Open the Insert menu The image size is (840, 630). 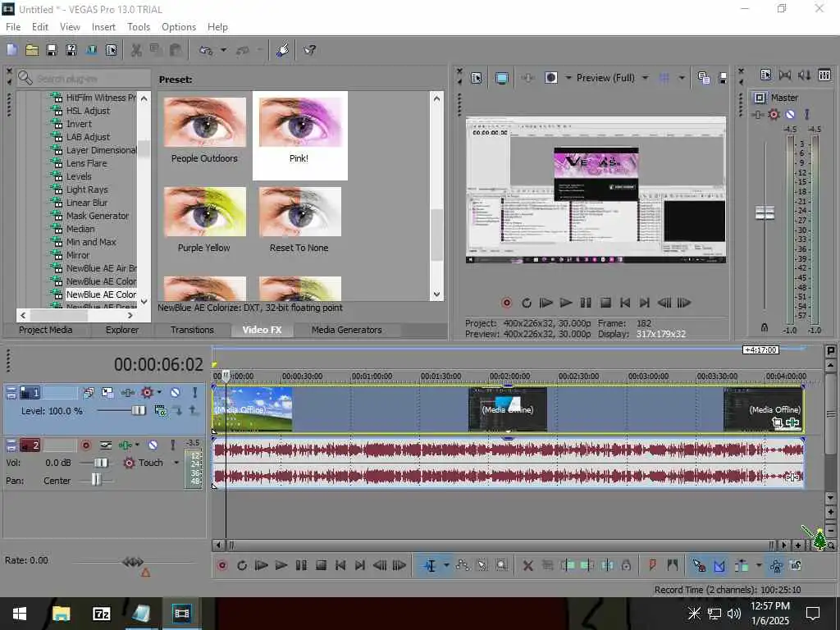point(103,27)
